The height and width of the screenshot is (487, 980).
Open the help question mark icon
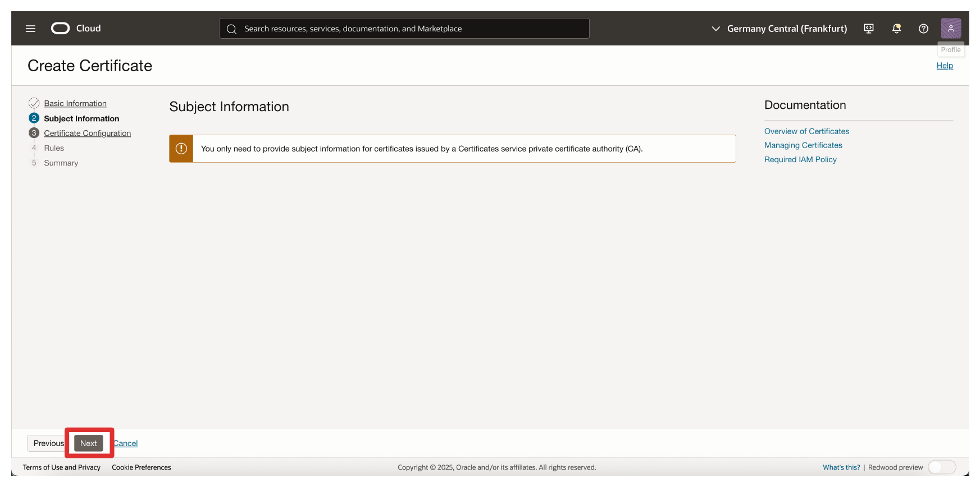pyautogui.click(x=923, y=29)
